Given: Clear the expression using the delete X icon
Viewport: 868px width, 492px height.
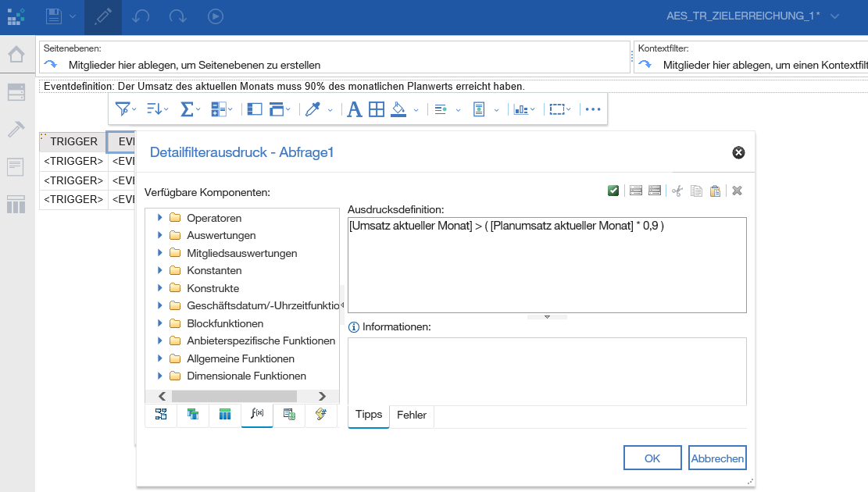Looking at the screenshot, I should [x=736, y=190].
